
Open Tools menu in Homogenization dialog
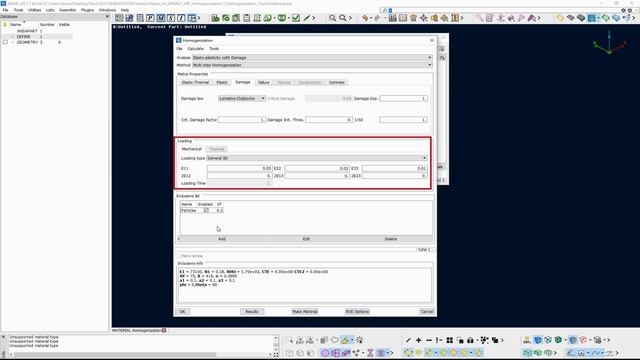(x=214, y=49)
